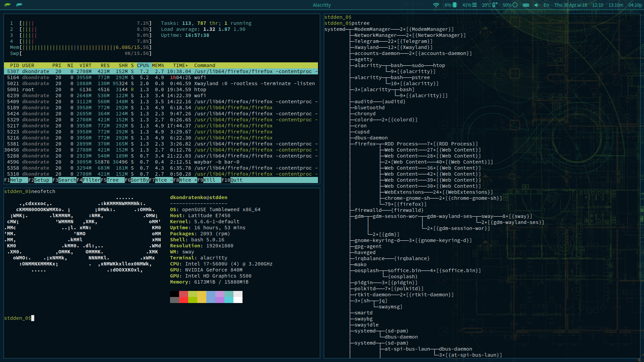The image size is (644, 362).
Task: Click the teal chameleon workspace icon
Action: tap(19, 5)
